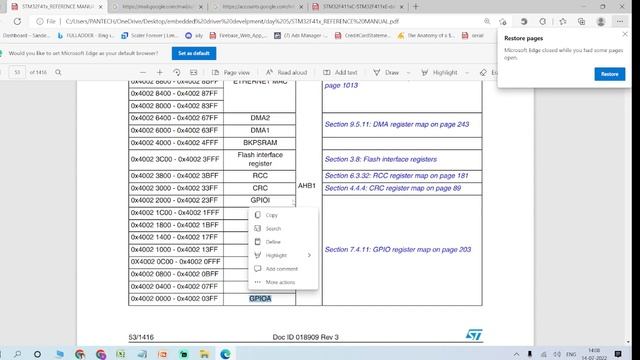
Task: Select the Add text tool
Action: click(x=340, y=72)
